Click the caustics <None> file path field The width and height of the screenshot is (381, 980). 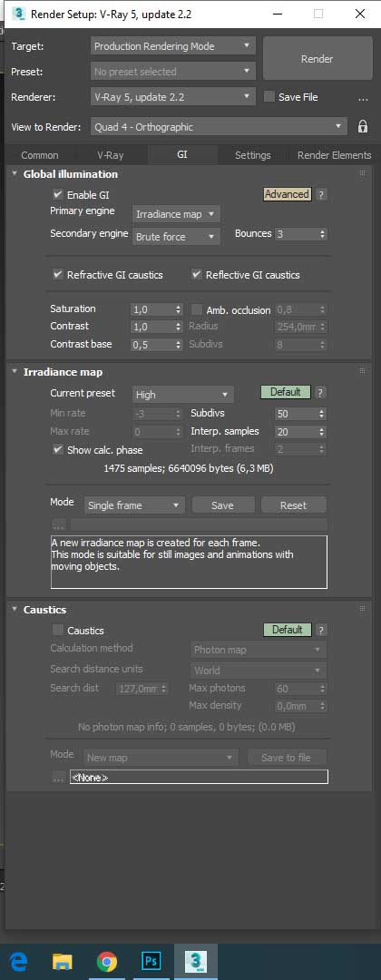coord(199,777)
